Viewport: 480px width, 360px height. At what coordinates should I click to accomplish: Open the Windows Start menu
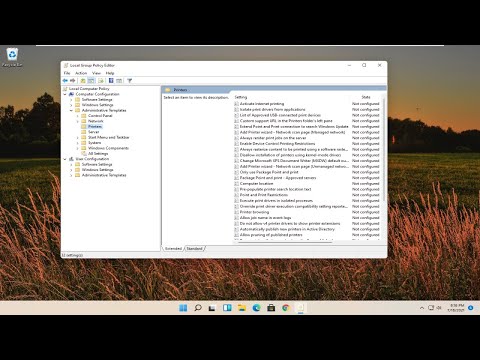click(183, 308)
